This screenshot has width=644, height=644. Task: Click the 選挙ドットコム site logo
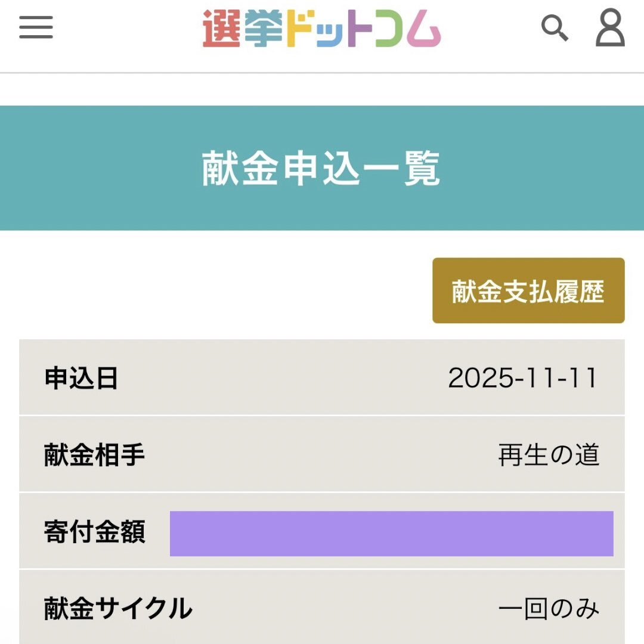(321, 28)
